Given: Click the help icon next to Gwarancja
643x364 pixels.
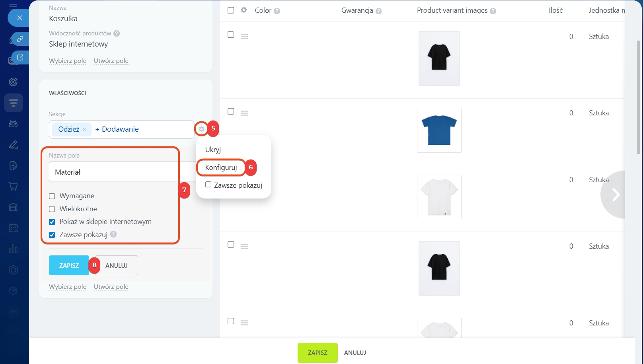Looking at the screenshot, I should 378,11.
